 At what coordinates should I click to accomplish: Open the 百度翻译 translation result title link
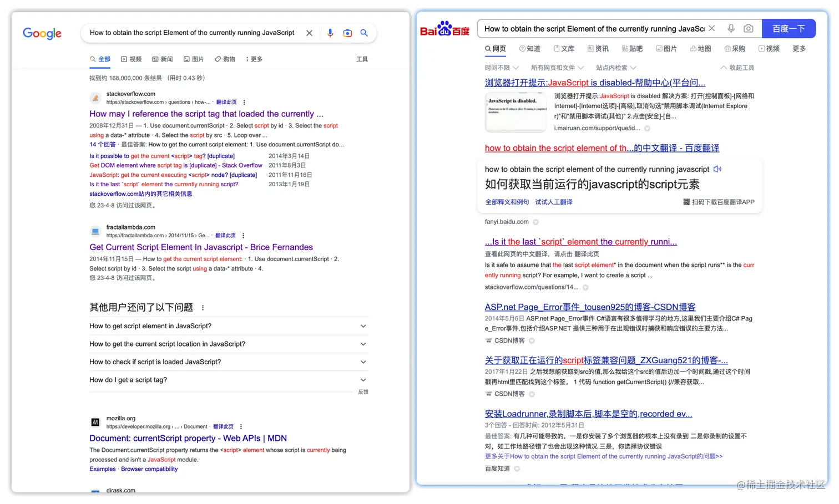602,148
